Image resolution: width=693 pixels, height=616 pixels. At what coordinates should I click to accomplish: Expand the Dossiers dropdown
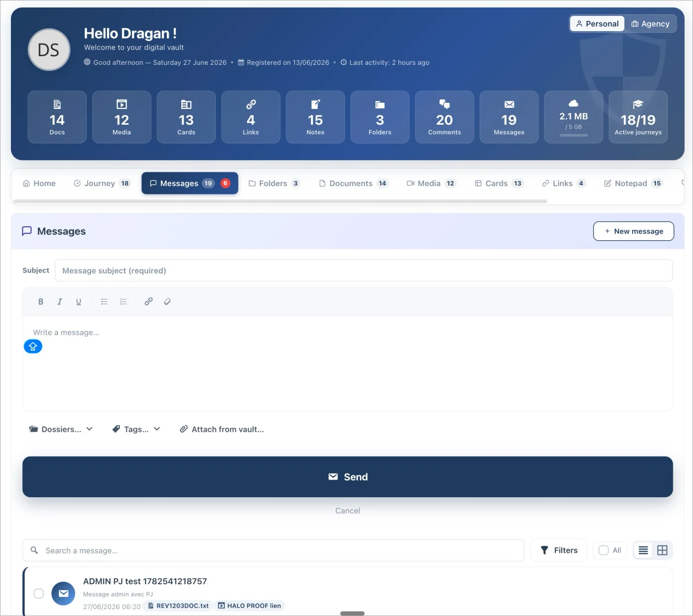click(61, 429)
